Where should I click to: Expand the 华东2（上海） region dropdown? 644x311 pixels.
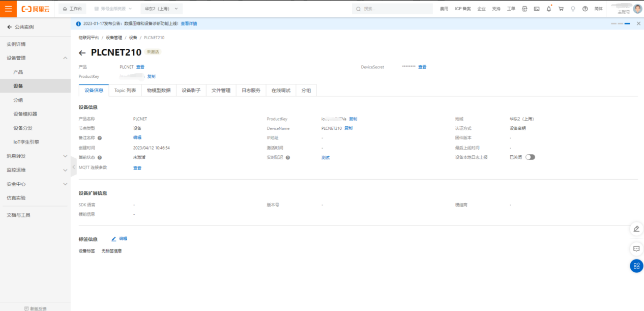pos(161,9)
